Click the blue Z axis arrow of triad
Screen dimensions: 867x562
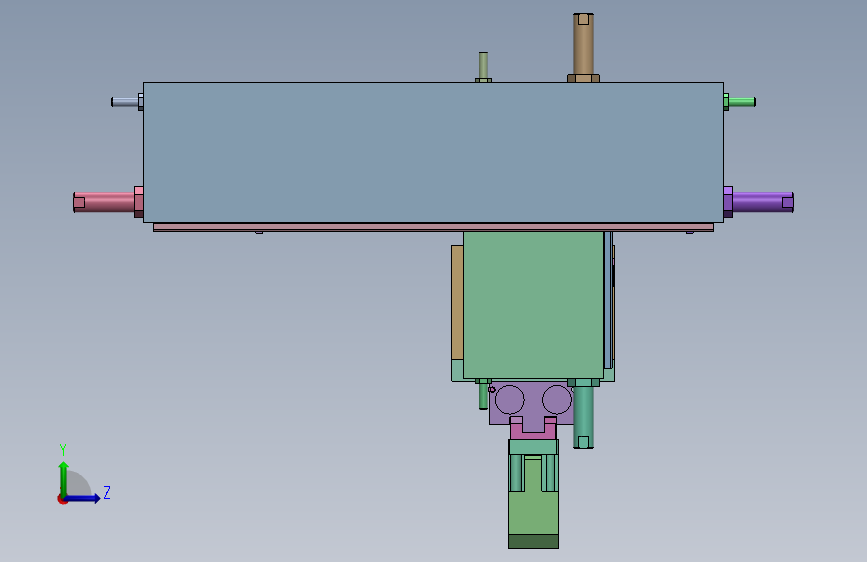click(x=83, y=498)
